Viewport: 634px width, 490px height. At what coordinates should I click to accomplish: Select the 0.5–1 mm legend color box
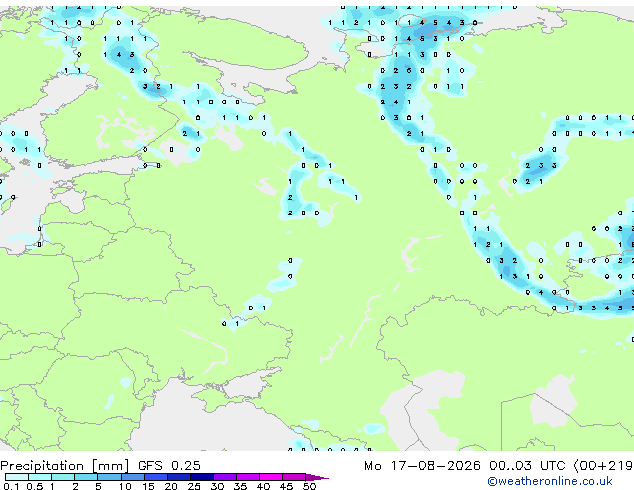click(x=40, y=477)
